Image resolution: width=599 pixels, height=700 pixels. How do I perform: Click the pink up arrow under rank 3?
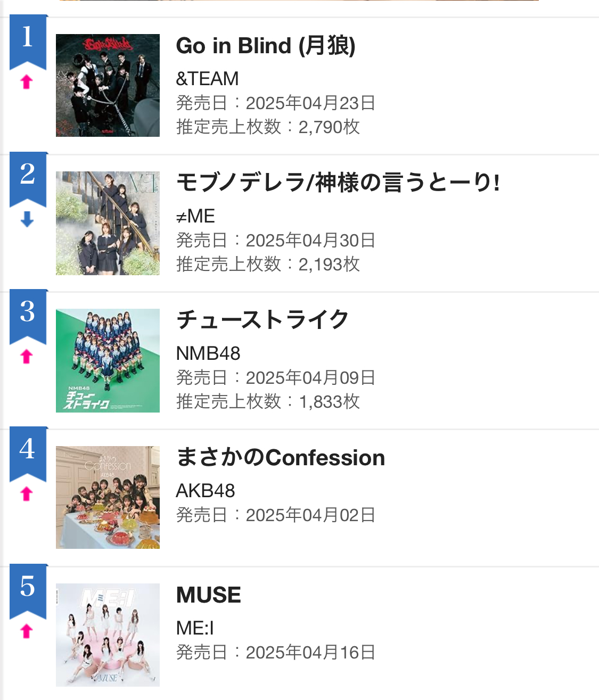coord(27,356)
